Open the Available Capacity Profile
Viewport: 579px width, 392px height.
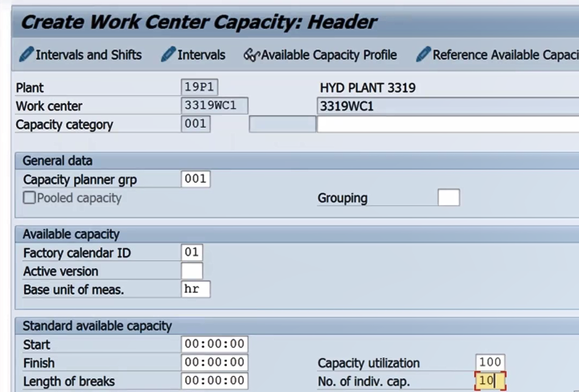point(329,55)
